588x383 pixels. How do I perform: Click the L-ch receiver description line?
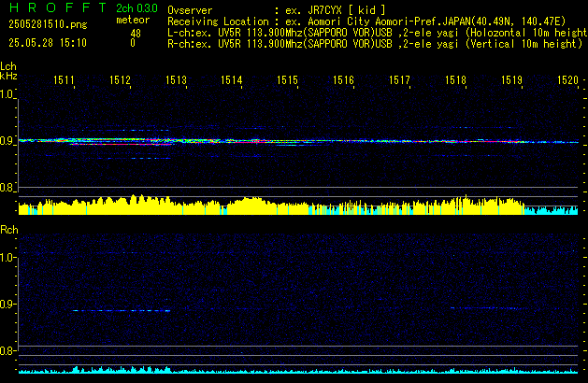tap(378, 33)
